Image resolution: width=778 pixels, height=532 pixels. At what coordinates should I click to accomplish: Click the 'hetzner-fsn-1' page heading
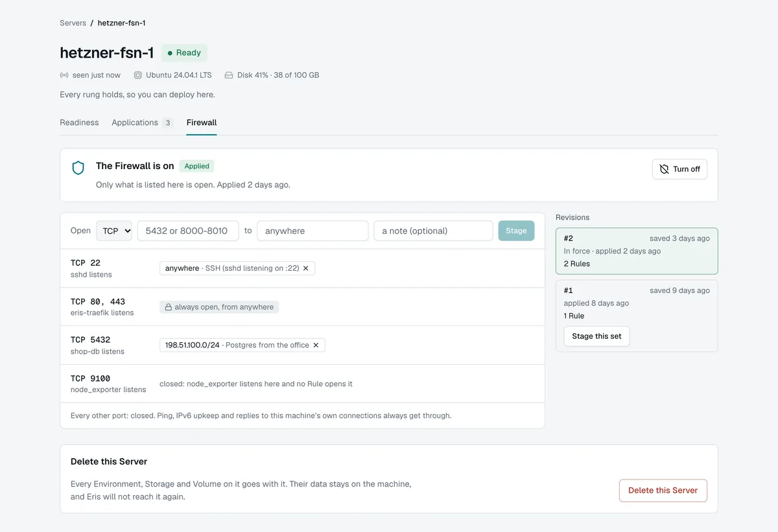pyautogui.click(x=107, y=53)
